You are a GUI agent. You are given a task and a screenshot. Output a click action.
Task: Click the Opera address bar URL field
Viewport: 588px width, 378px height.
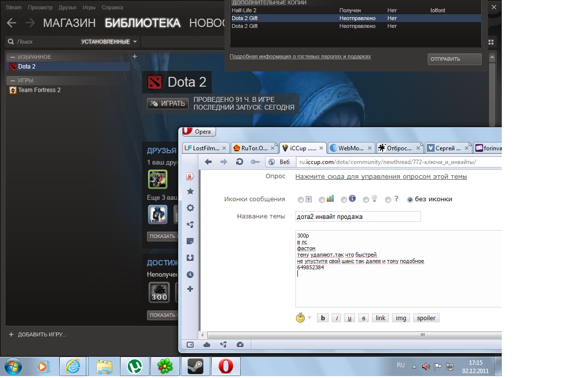point(398,162)
